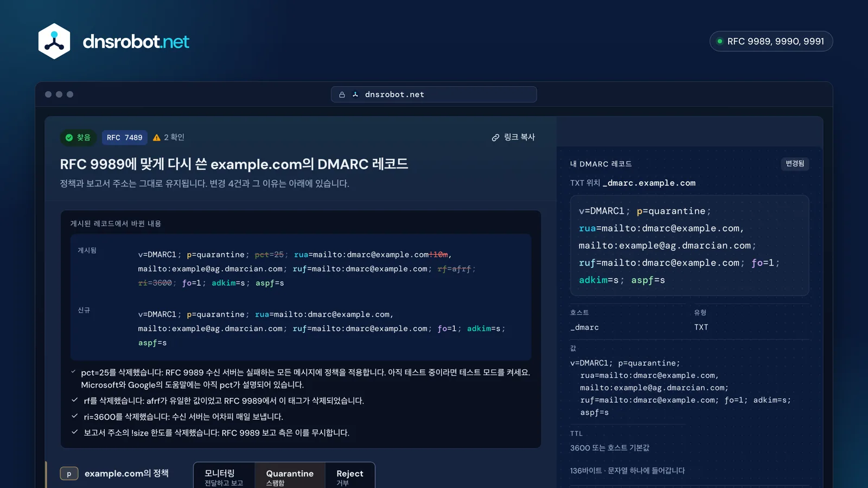Click the struck-through ri=3600 tag
The height and width of the screenshot is (488, 868).
tap(155, 283)
